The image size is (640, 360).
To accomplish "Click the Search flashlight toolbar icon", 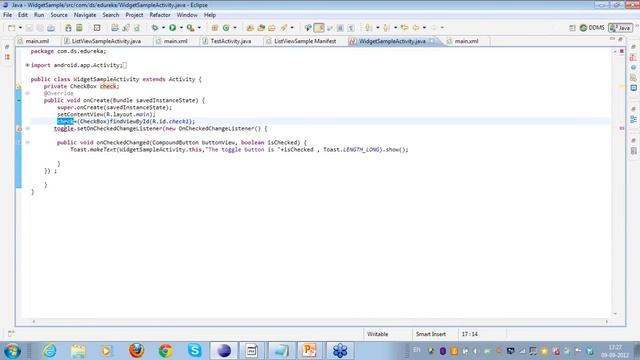I will click(284, 28).
